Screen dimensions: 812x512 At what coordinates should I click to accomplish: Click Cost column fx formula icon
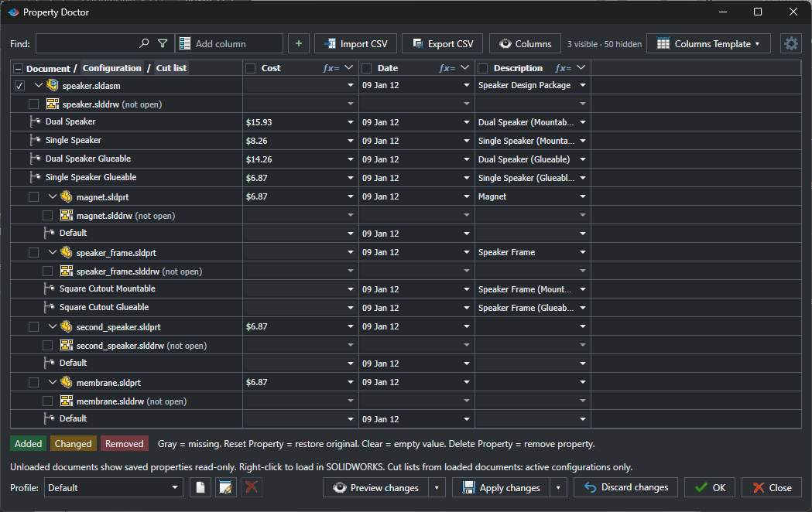click(x=331, y=68)
